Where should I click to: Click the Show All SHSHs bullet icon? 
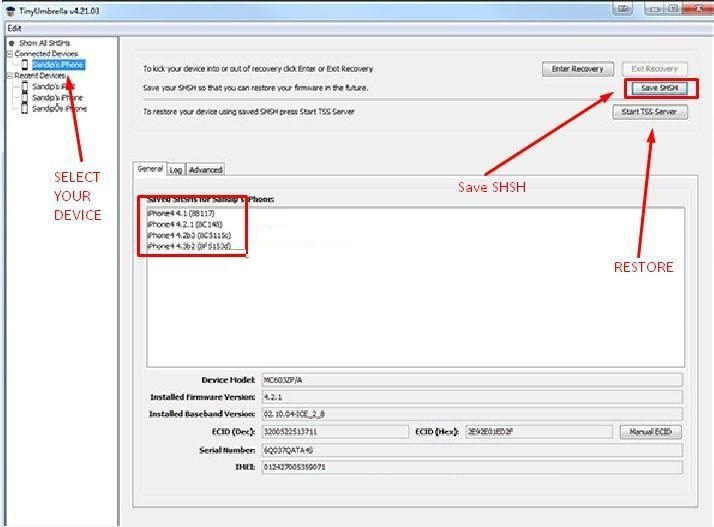coord(11,43)
